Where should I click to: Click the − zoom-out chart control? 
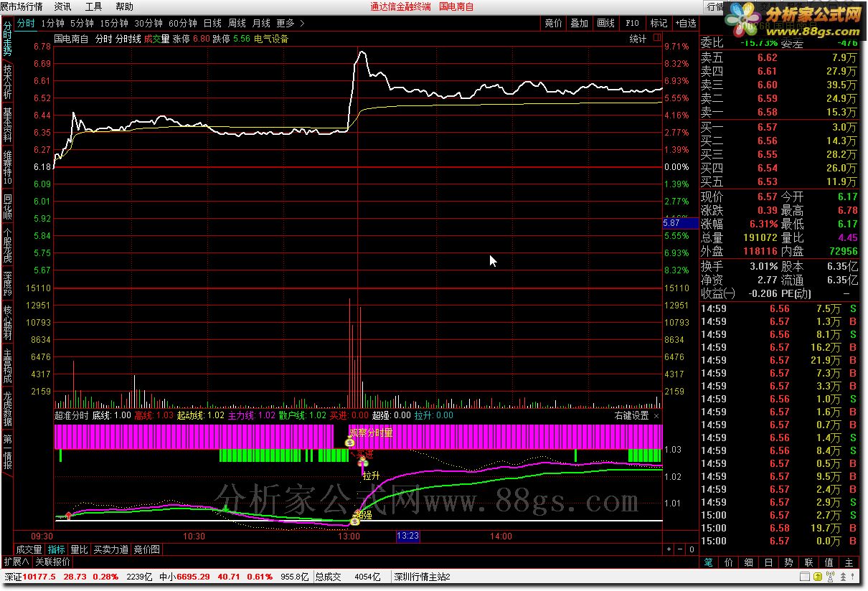click(680, 549)
